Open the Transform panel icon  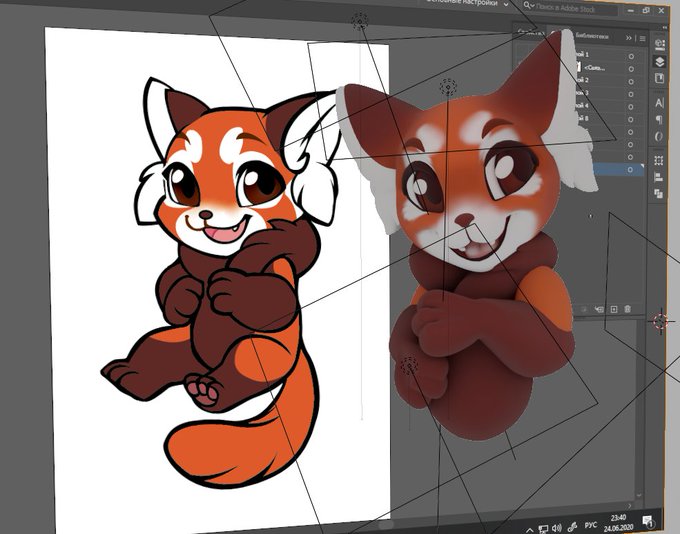click(x=659, y=161)
